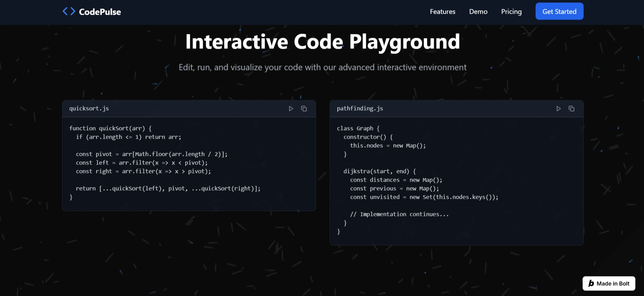644x296 pixels.
Task: Click the 'this.nodes = new Map();' line
Action: [x=388, y=145]
